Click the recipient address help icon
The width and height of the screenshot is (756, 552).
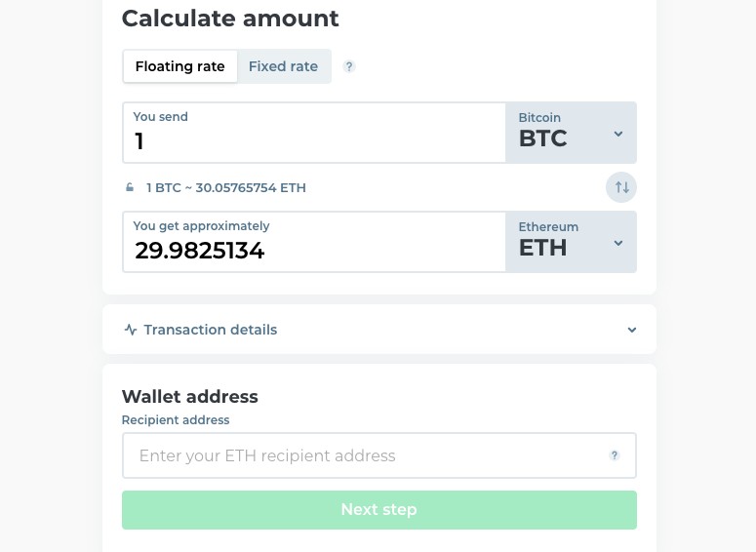click(615, 455)
